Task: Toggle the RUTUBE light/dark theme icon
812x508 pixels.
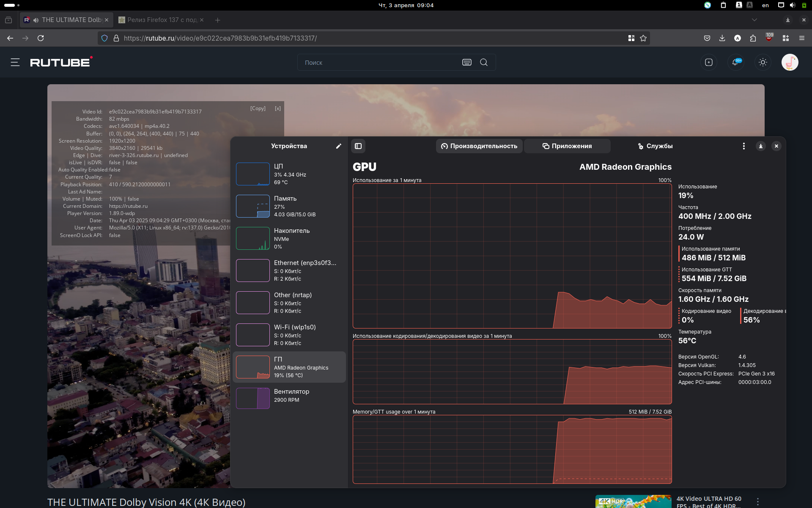Action: (763, 62)
